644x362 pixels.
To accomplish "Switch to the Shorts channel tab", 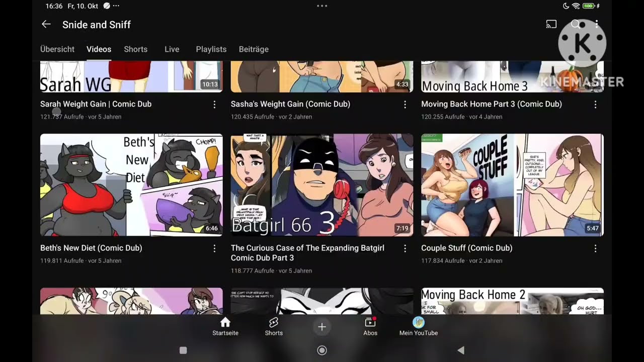I will (136, 49).
